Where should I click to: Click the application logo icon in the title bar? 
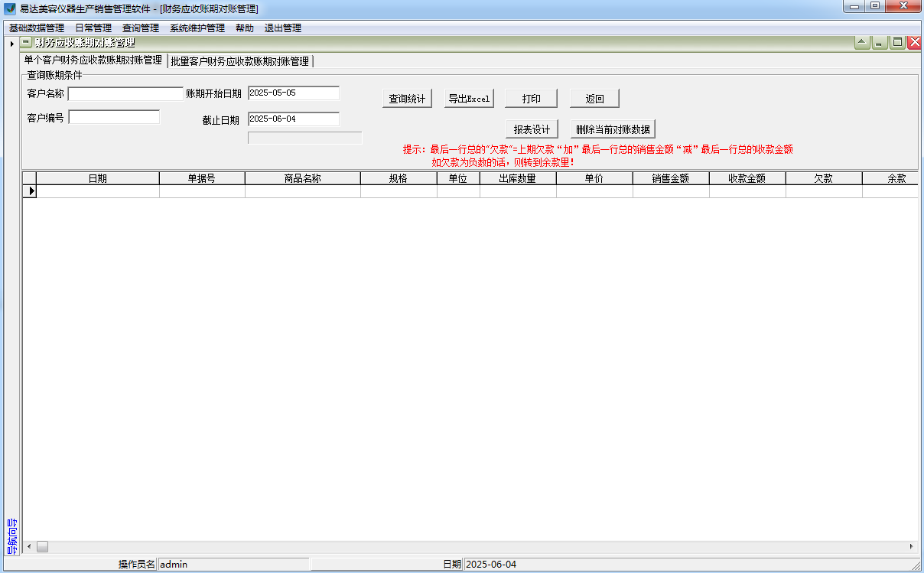8,8
